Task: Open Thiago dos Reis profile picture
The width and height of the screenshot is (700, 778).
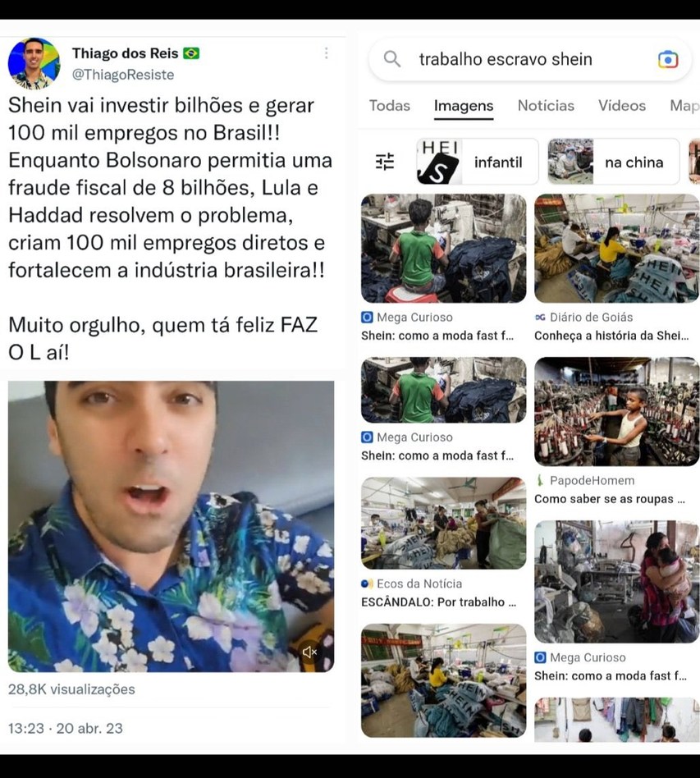Action: point(34,63)
